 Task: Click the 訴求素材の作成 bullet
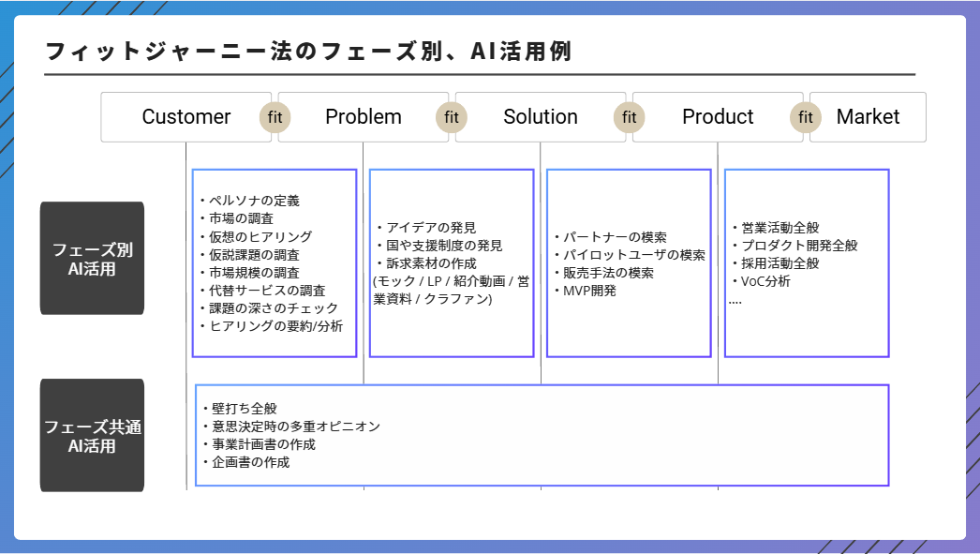[x=426, y=263]
